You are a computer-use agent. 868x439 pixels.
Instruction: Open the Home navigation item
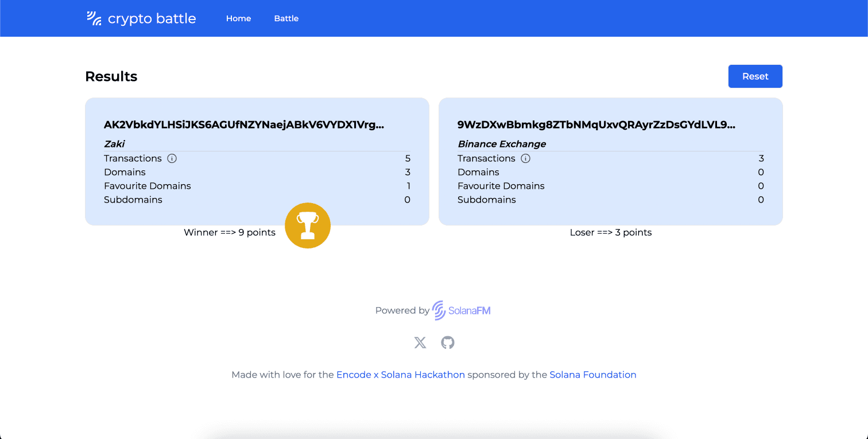click(238, 18)
